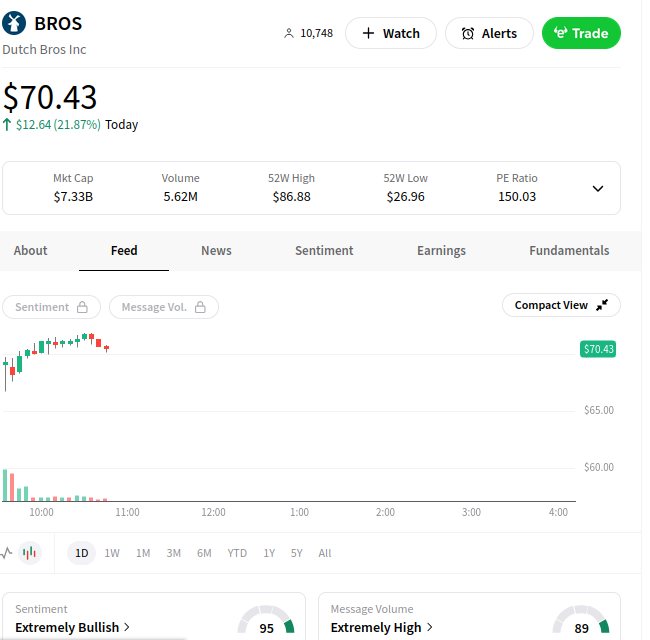Click the Dutch Bros windmill logo icon
Image resolution: width=650 pixels, height=640 pixels.
click(x=14, y=23)
